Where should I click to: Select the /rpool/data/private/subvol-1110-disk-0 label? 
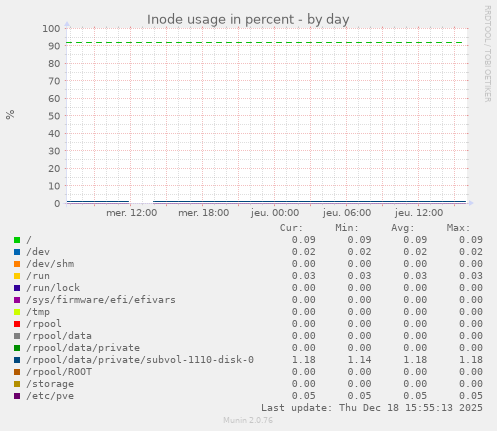tap(140, 360)
